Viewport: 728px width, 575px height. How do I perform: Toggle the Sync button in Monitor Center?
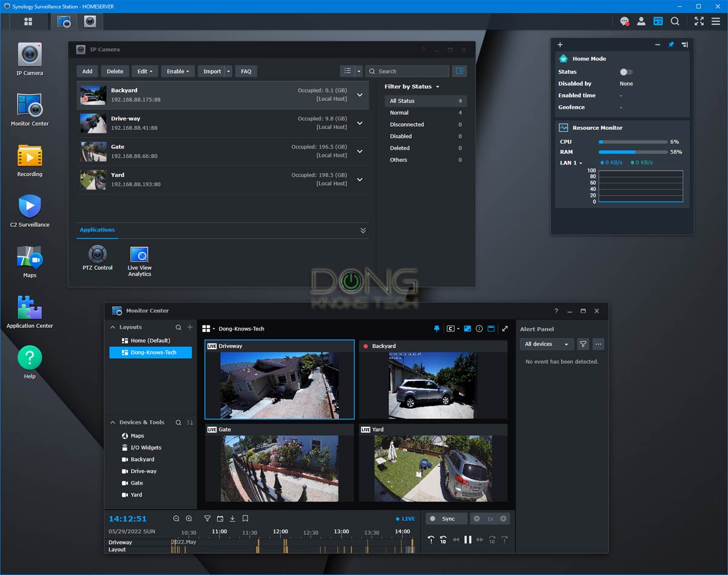click(447, 519)
